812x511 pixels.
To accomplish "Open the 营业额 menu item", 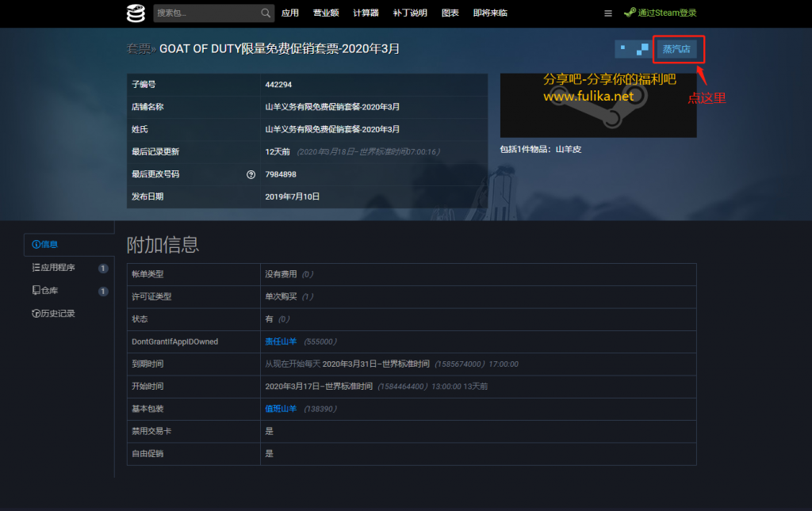I will [x=326, y=13].
